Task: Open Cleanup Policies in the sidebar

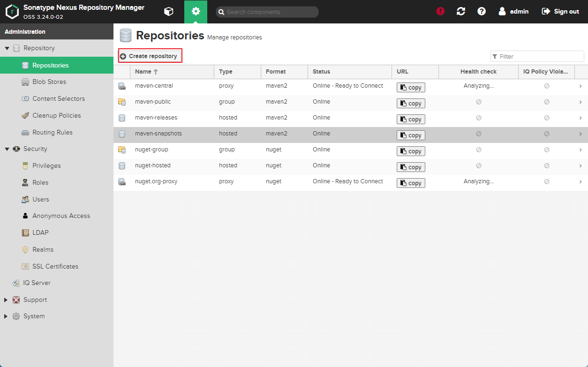Action: tap(57, 115)
